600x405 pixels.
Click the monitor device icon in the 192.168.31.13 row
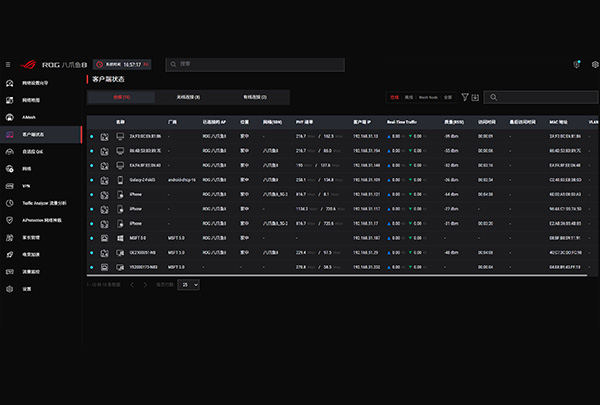click(x=120, y=136)
